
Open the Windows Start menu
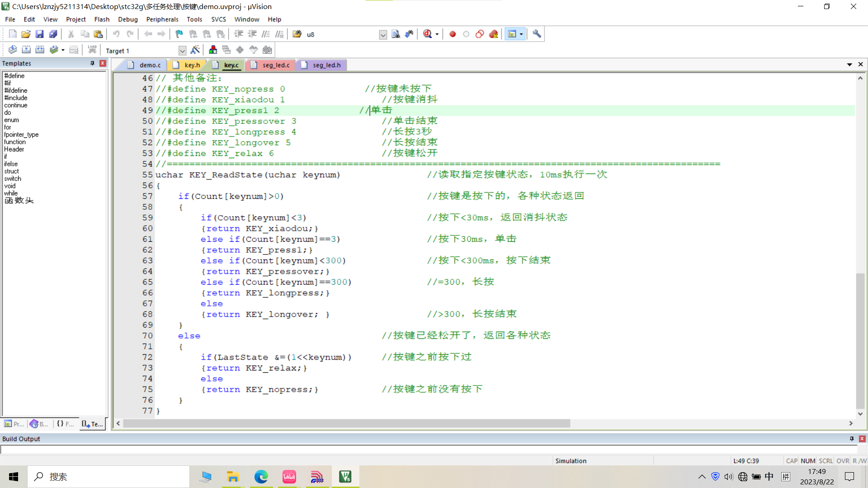click(x=14, y=477)
